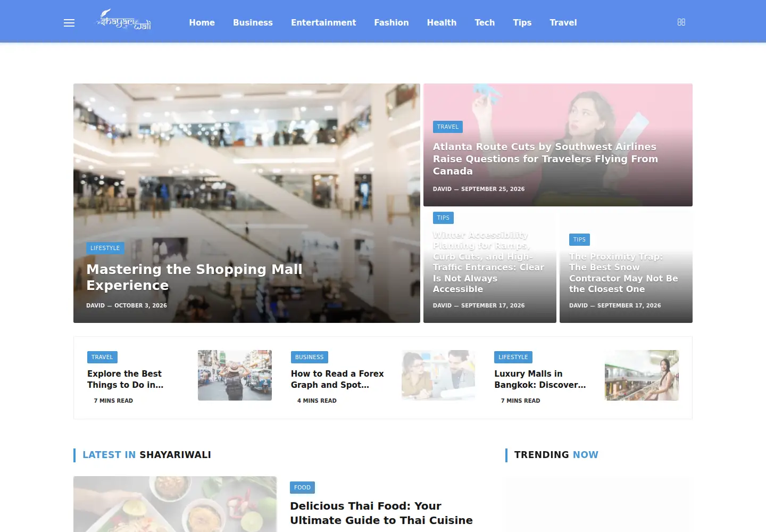The height and width of the screenshot is (532, 766).
Task: Open the Bangkok mall thumbnail image
Action: coord(642,375)
